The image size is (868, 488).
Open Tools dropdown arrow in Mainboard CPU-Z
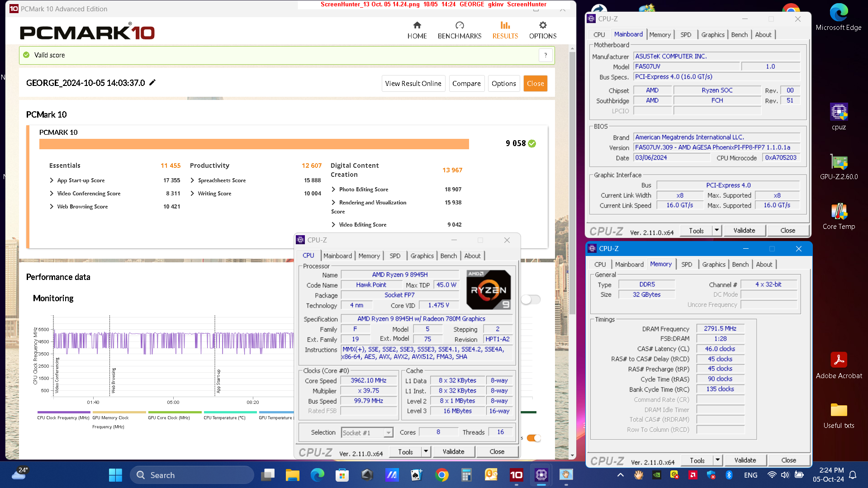tap(716, 230)
